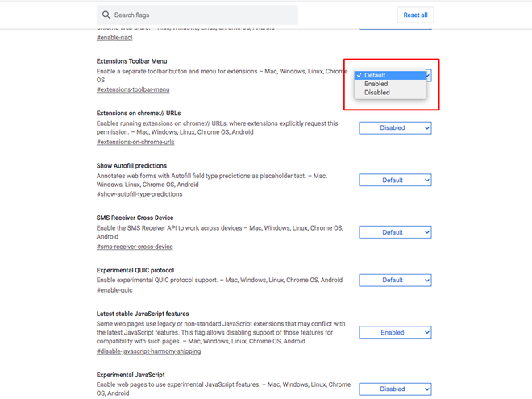Expand the Show Autofill predictions dropdown
This screenshot has width=532, height=399.
(395, 181)
